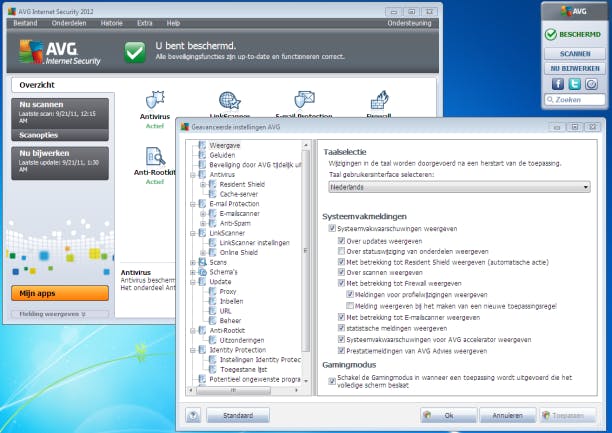Expand the Resident Shield tree node
612x433 pixels.
(203, 185)
